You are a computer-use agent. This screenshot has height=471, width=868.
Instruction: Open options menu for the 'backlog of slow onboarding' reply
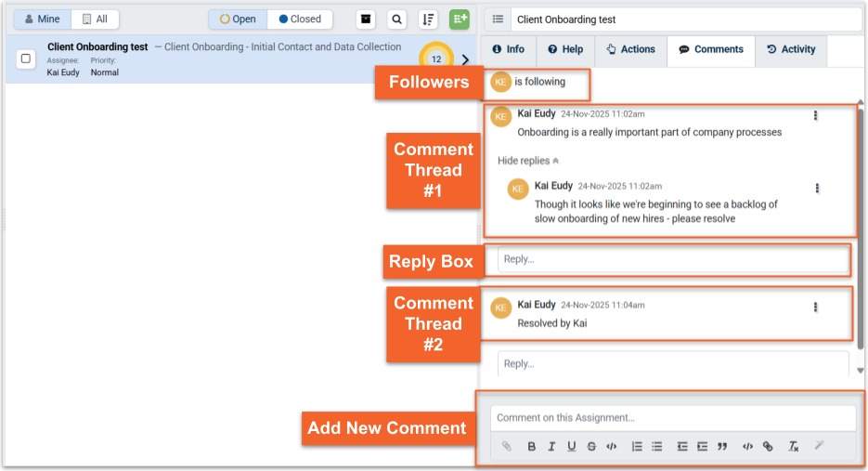(x=817, y=189)
